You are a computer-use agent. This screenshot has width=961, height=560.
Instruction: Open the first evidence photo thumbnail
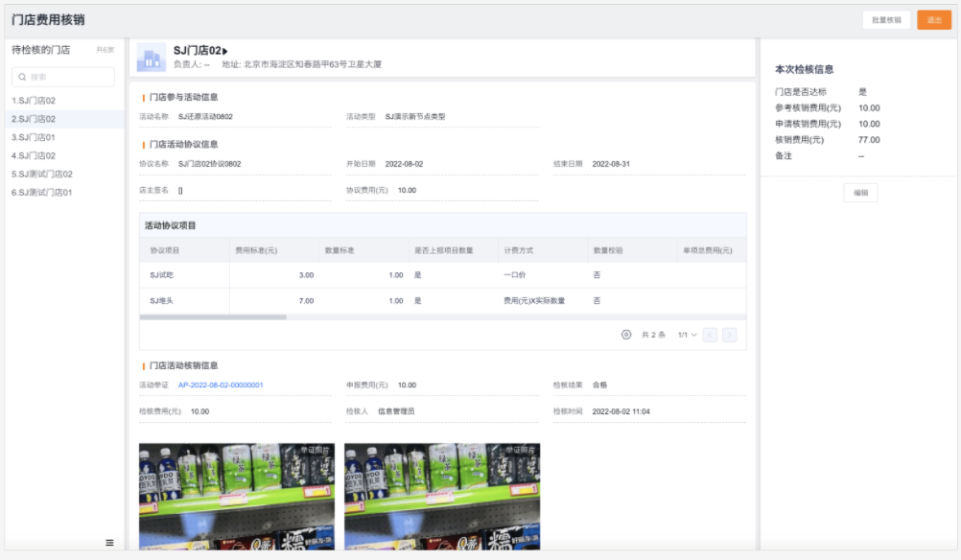237,497
